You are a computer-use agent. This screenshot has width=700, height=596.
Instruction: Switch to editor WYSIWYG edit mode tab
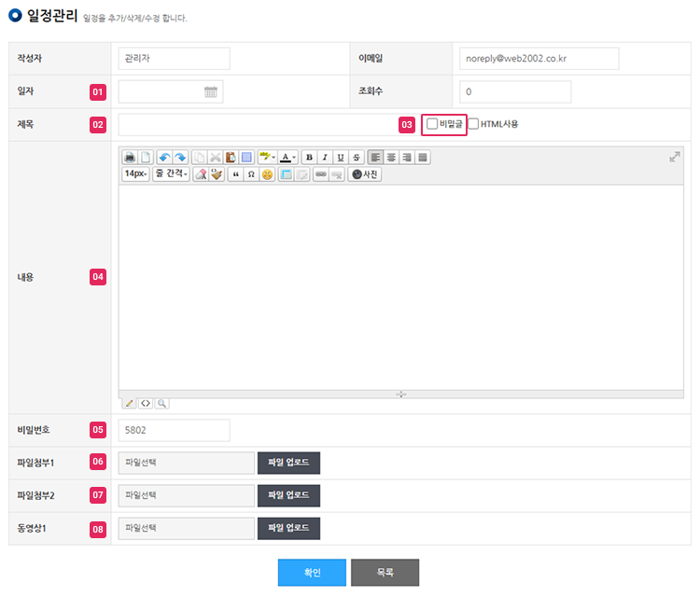pos(130,403)
